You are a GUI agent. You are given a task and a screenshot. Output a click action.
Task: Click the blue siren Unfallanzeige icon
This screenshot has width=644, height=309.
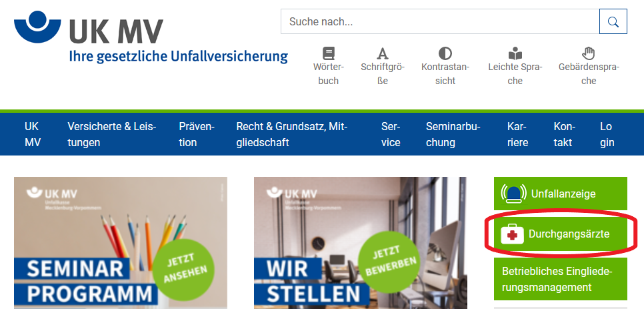coord(513,194)
